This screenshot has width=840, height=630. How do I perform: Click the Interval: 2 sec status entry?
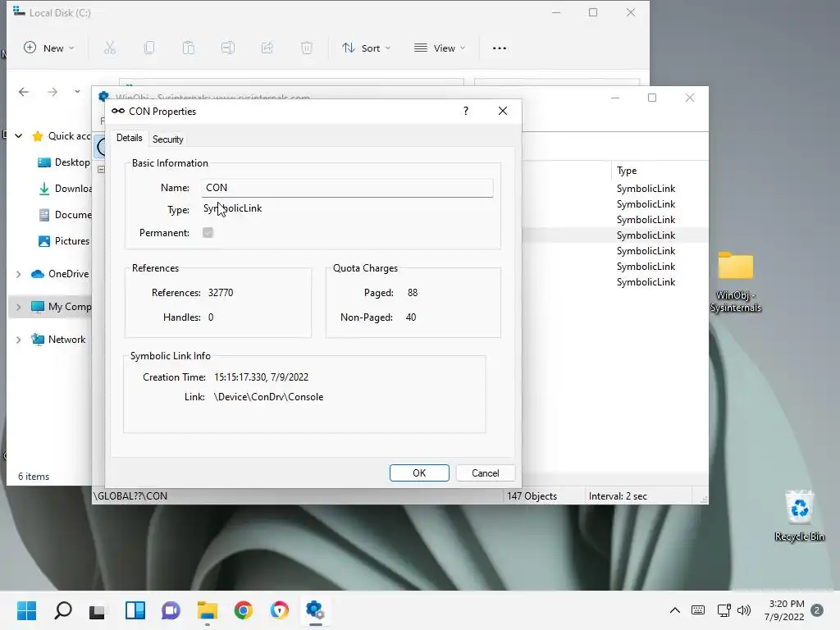tap(618, 496)
